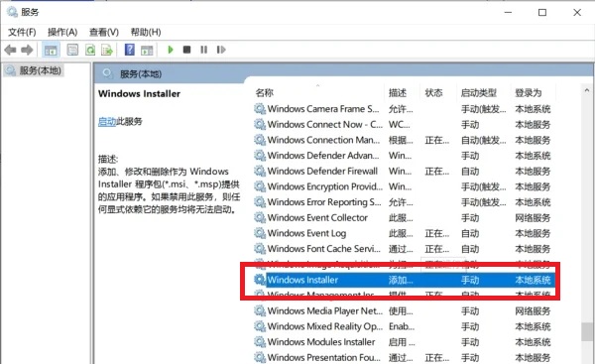Click the Back arrow toolbar icon
The height and width of the screenshot is (364, 595).
10,50
